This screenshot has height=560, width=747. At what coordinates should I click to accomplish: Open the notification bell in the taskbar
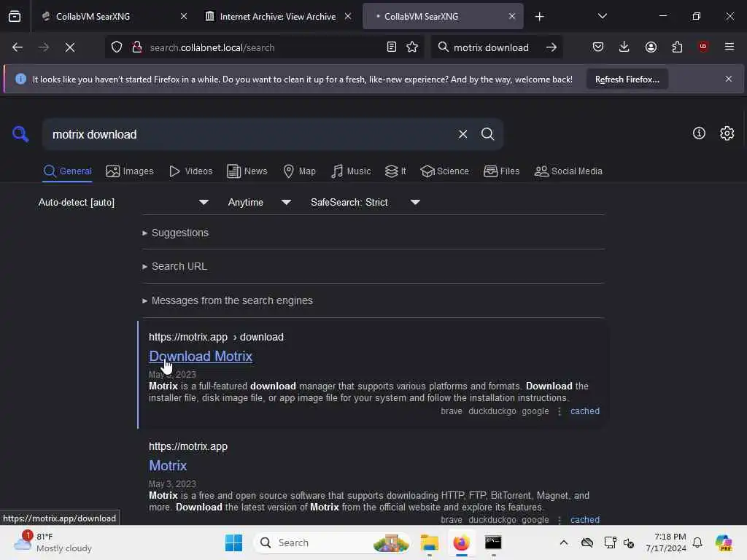tap(697, 542)
